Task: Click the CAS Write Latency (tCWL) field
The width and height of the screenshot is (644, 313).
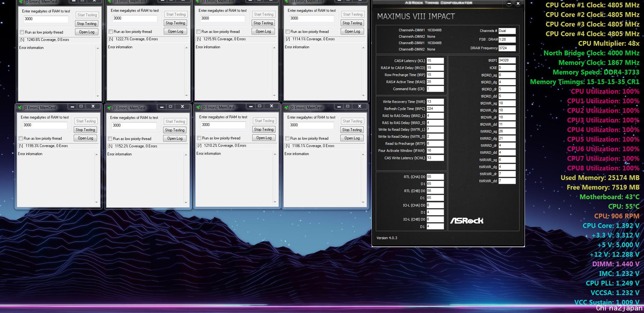Action: 435,158
